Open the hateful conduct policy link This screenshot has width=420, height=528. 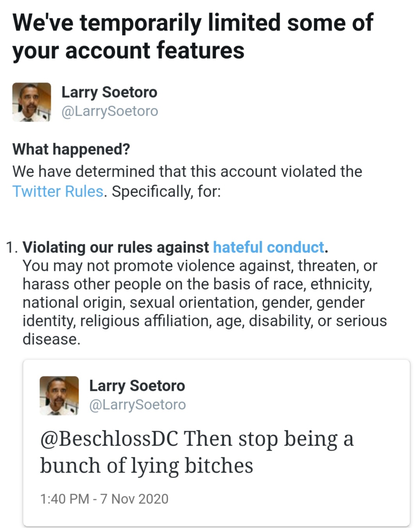[x=268, y=247]
